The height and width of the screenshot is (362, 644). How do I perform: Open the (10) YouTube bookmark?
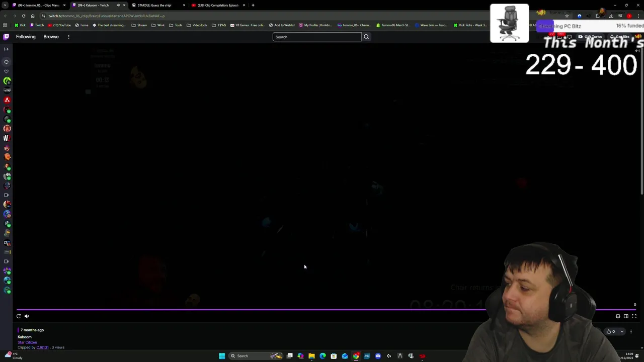pos(59,25)
